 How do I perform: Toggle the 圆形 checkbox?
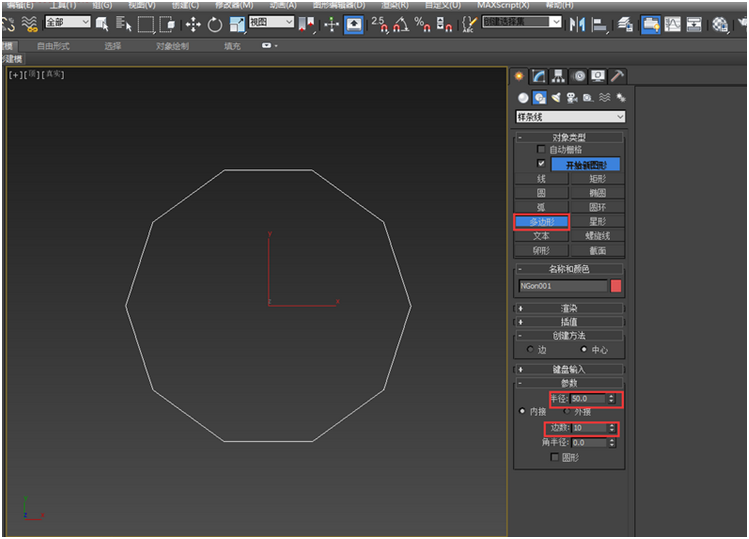pos(555,457)
